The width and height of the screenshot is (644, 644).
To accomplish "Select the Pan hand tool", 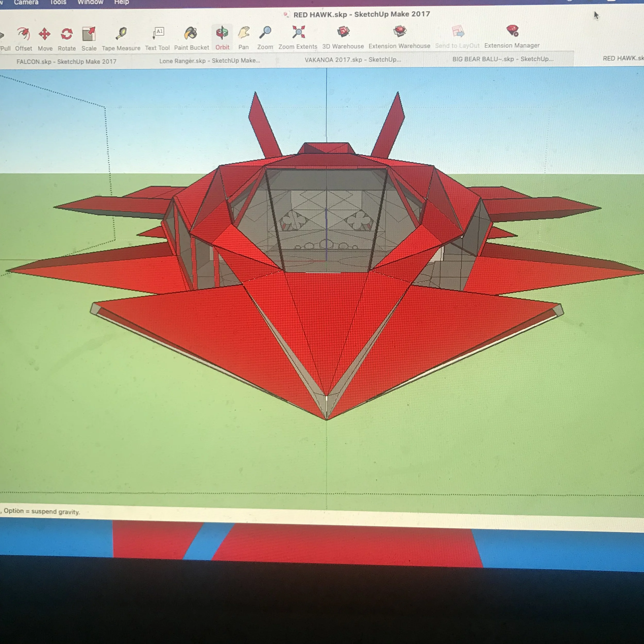I will (x=244, y=33).
